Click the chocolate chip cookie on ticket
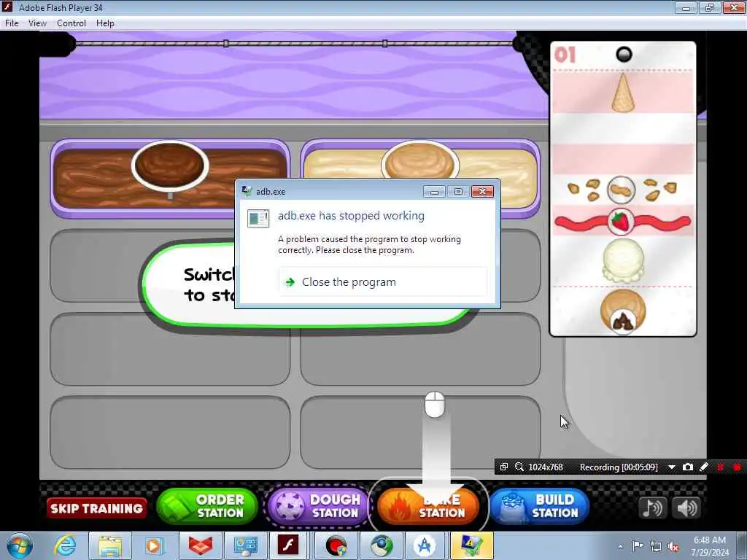This screenshot has width=747, height=560. point(623,311)
